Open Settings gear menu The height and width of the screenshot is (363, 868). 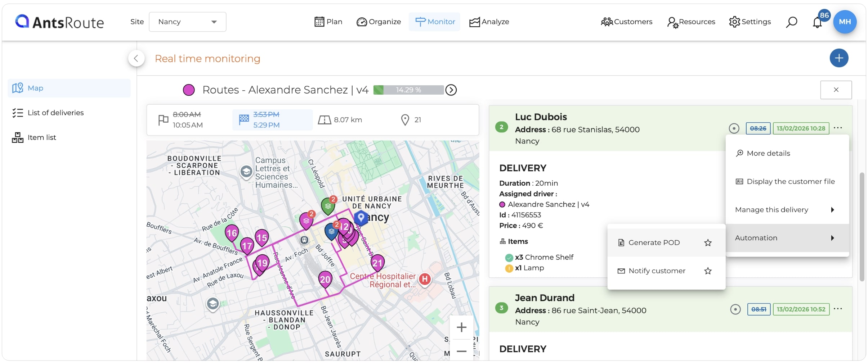click(750, 22)
